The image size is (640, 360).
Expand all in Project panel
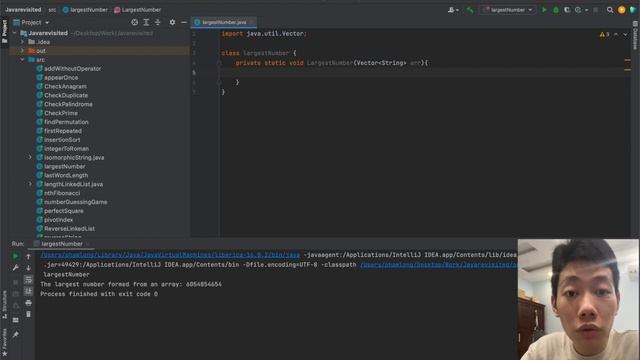[146, 22]
